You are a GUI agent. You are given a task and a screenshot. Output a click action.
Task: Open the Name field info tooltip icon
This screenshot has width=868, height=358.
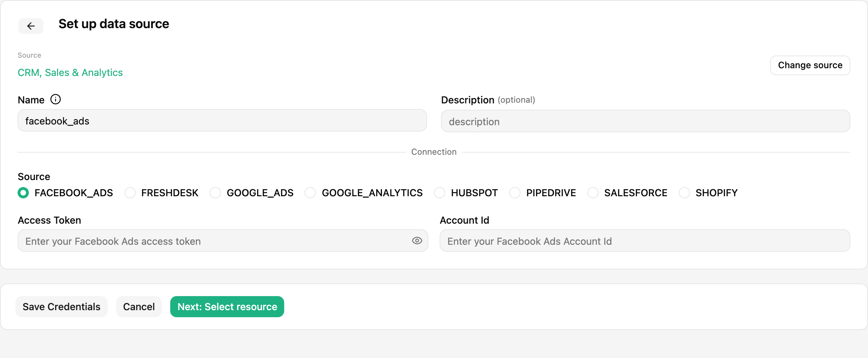[x=56, y=100]
